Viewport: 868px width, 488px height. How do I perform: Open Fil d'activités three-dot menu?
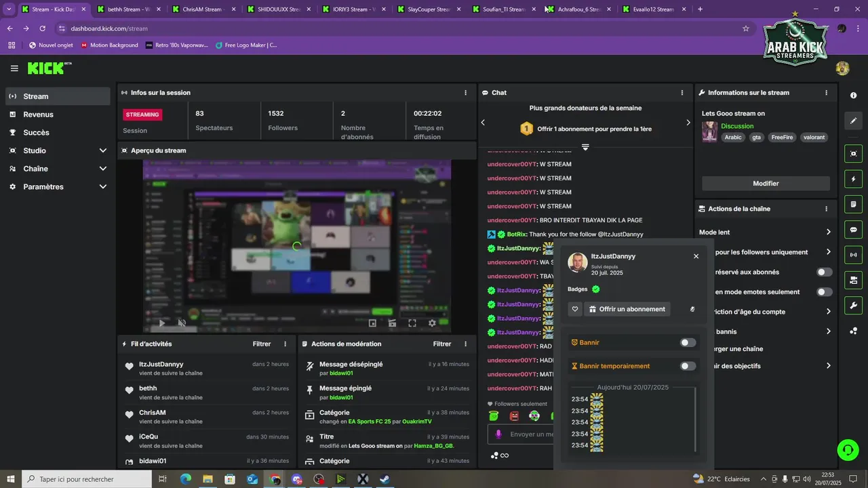pyautogui.click(x=285, y=344)
